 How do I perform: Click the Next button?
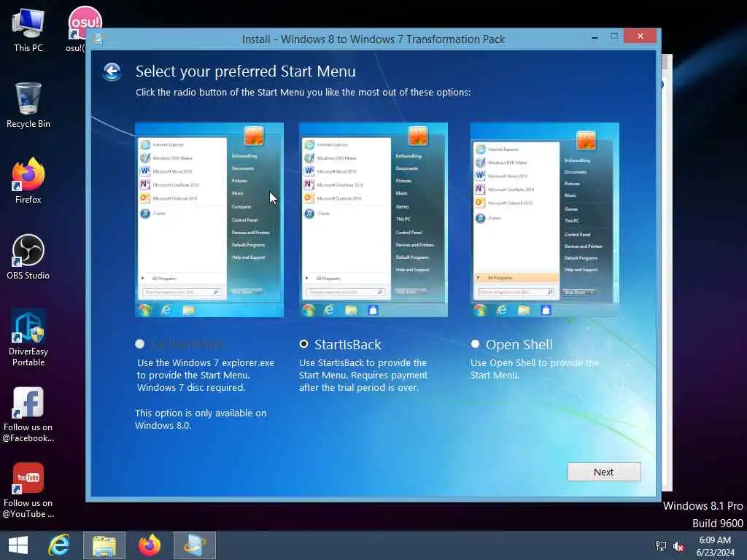click(x=604, y=472)
